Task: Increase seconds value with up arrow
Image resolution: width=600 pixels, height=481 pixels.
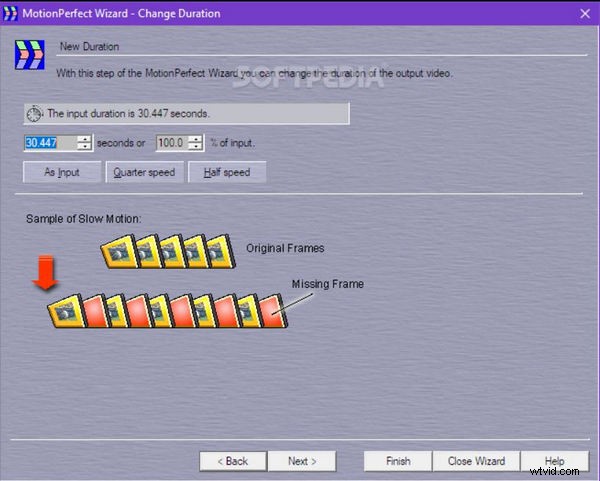Action: (x=84, y=138)
